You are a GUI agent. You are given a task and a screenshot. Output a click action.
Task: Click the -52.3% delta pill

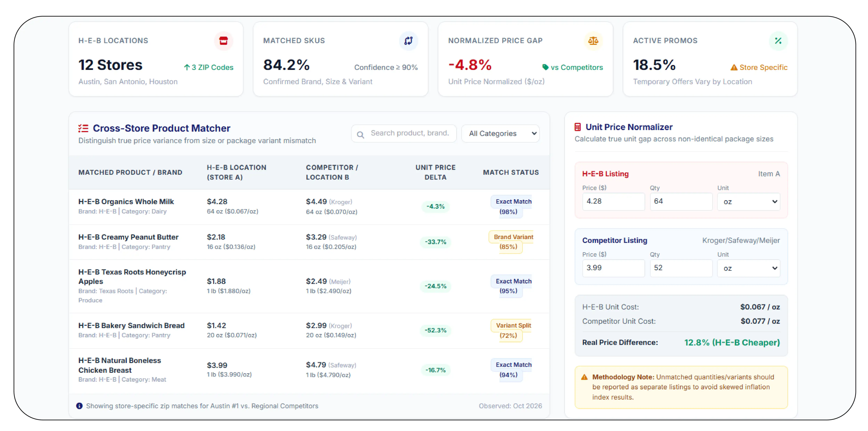[x=435, y=330]
